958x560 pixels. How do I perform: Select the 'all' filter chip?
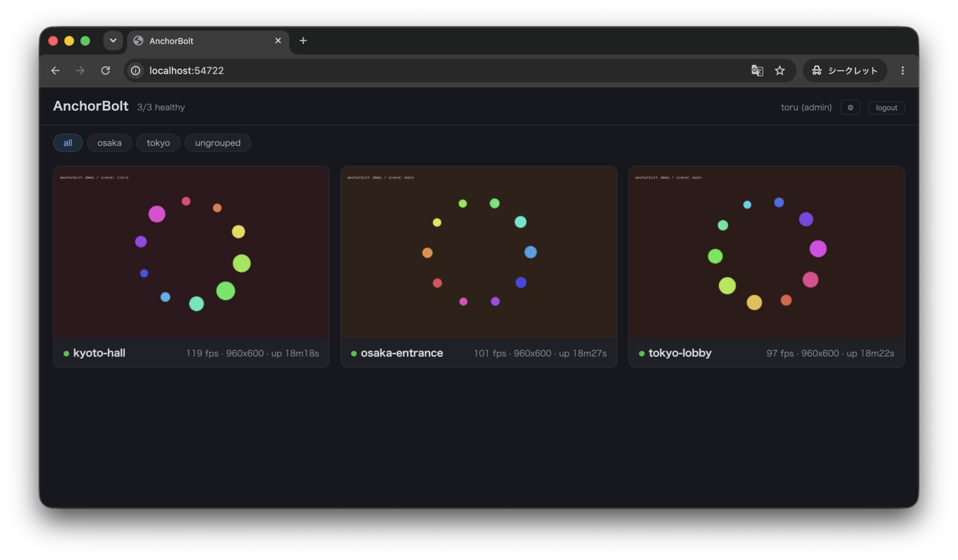68,143
